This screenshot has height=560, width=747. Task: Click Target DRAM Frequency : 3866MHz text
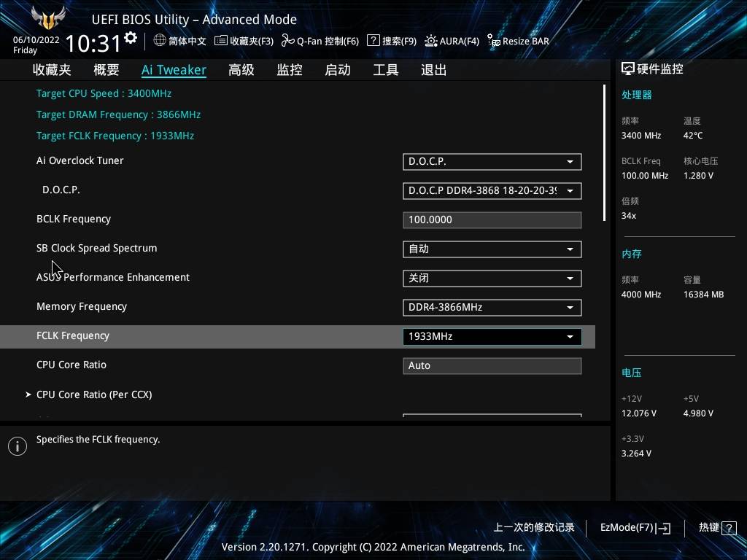[119, 114]
